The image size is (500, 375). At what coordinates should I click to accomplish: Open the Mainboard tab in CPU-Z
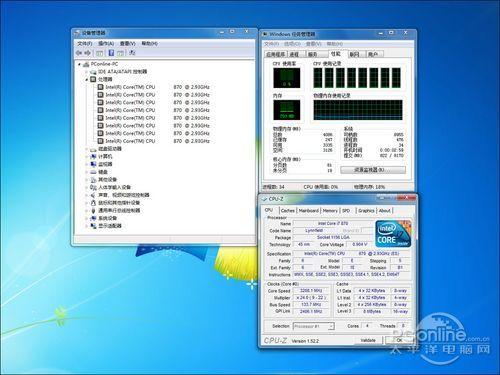click(309, 211)
